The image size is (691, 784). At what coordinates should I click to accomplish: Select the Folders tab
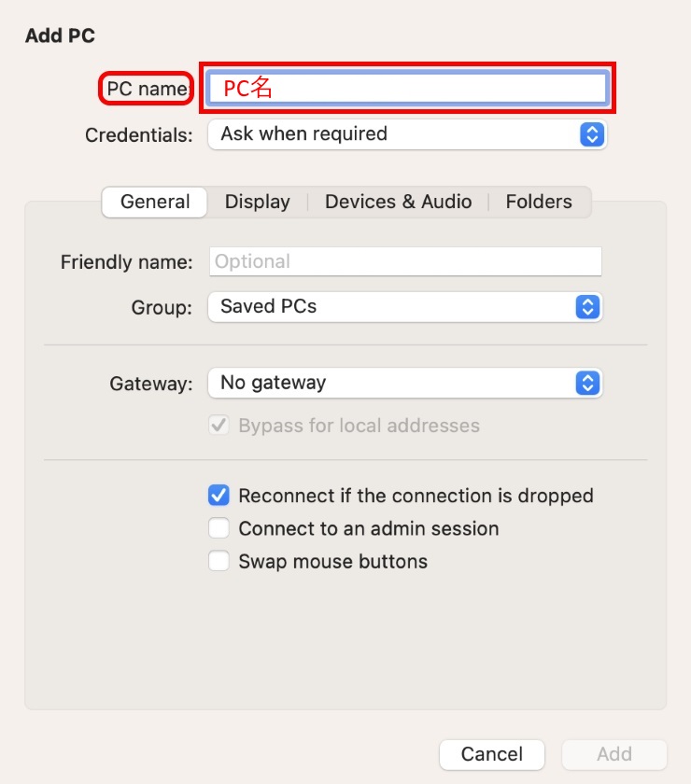(x=539, y=202)
